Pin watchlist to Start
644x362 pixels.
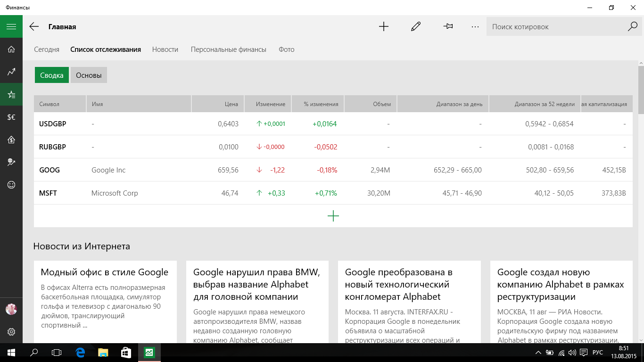[448, 27]
